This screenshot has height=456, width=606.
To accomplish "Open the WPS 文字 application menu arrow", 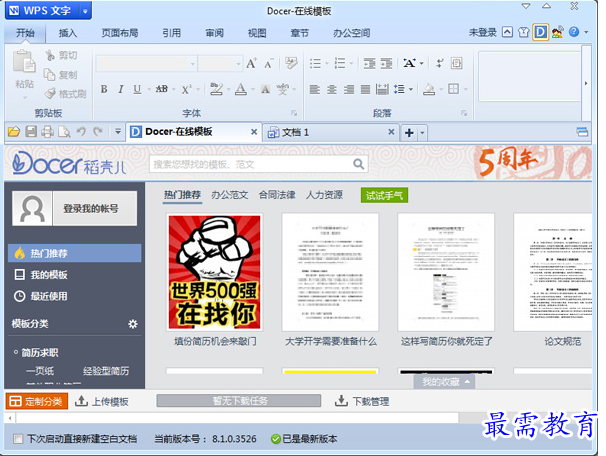I will 85,11.
